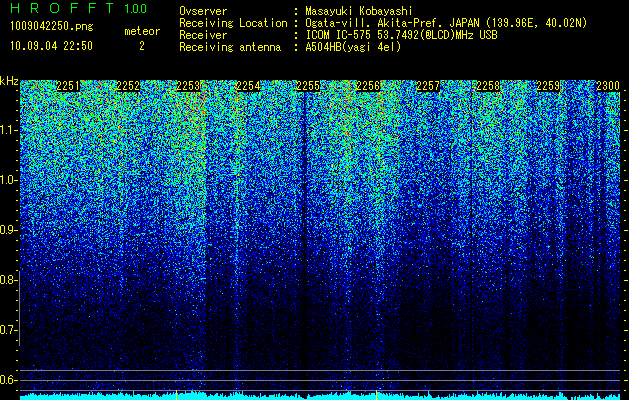
Task: Select the 0.9 frequency axis label
Action: click(x=7, y=230)
